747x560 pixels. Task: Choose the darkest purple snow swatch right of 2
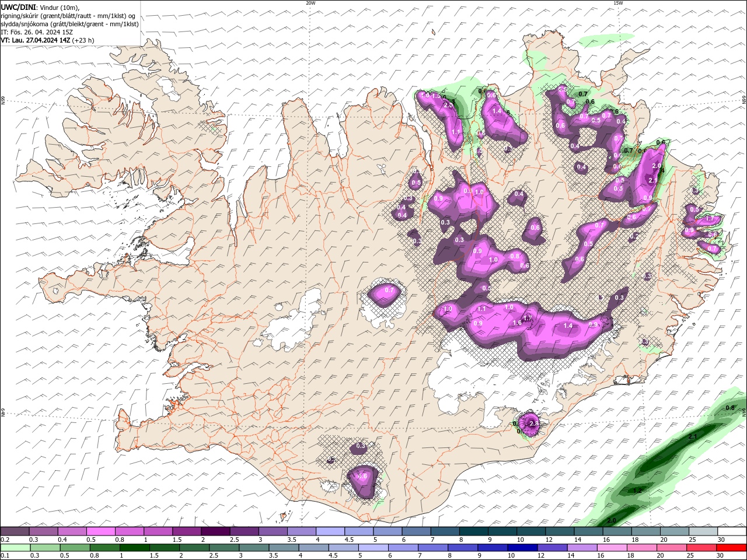tap(215, 531)
